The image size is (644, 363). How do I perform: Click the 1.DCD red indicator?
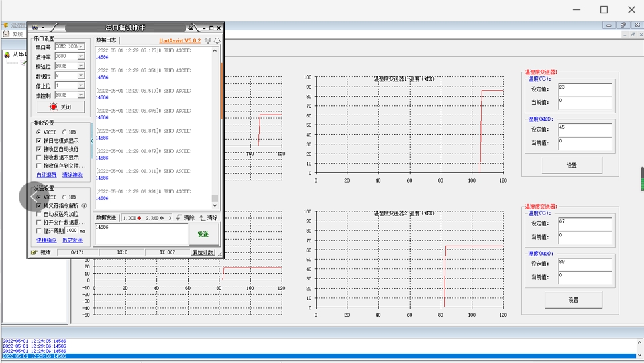[132, 218]
